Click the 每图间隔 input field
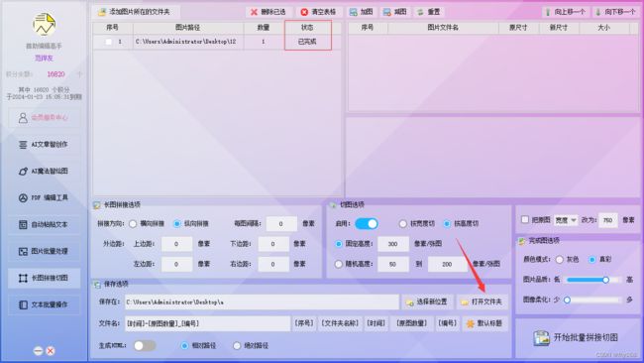The height and width of the screenshot is (363, 644). point(281,224)
